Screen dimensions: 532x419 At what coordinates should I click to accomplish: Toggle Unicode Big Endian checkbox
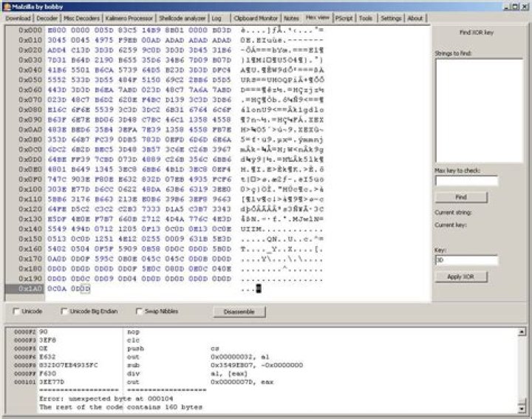click(64, 311)
